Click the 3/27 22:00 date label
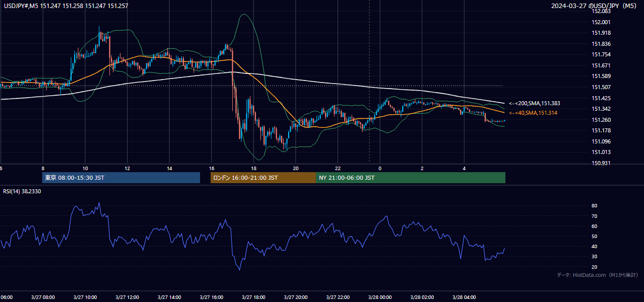Viewport: 644px width, 302px height. click(x=338, y=297)
